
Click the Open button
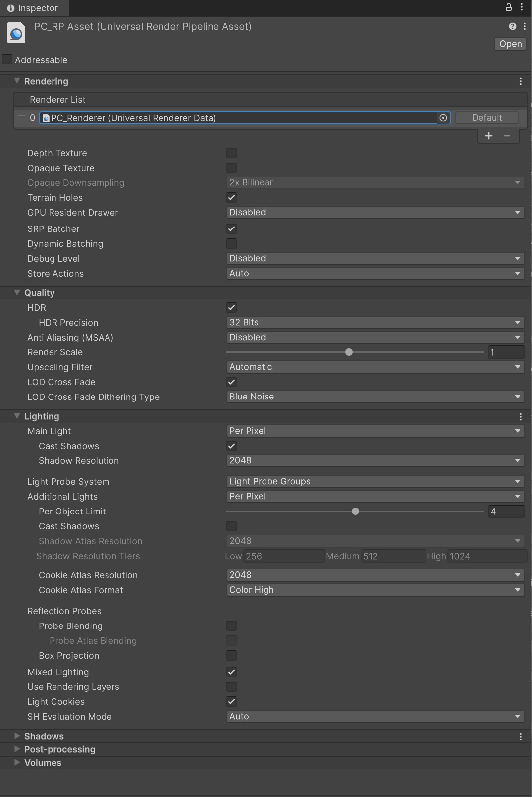point(510,44)
